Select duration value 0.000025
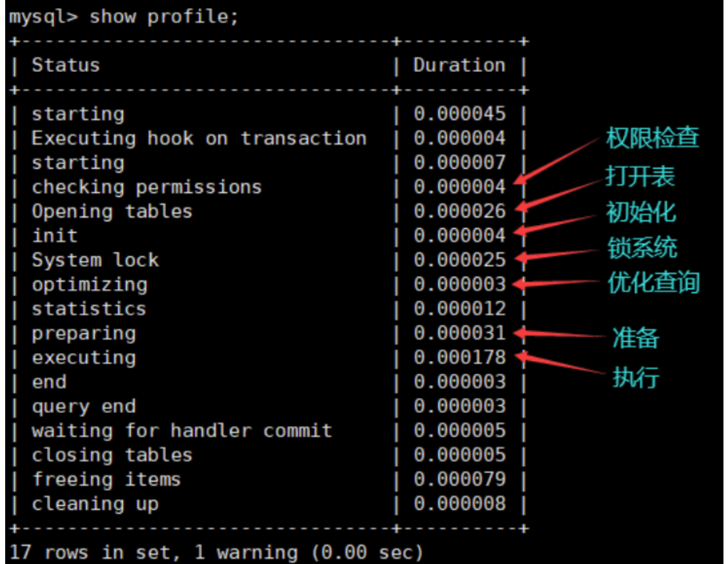 (459, 260)
